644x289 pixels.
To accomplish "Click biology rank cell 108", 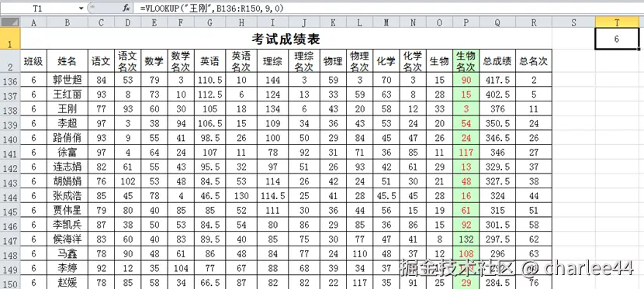I will (466, 254).
